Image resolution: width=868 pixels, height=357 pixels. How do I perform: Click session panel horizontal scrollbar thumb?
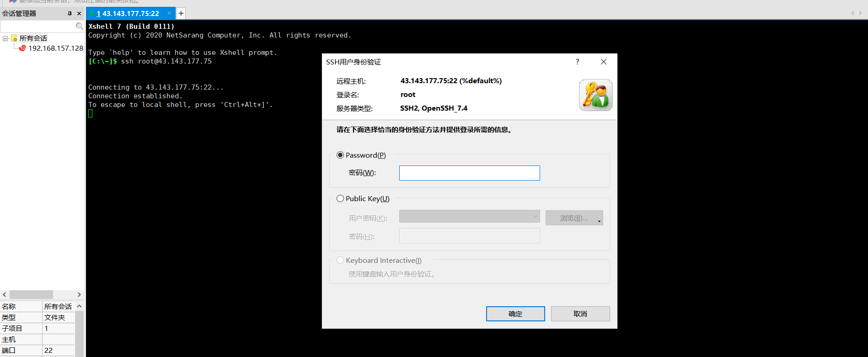(31, 295)
